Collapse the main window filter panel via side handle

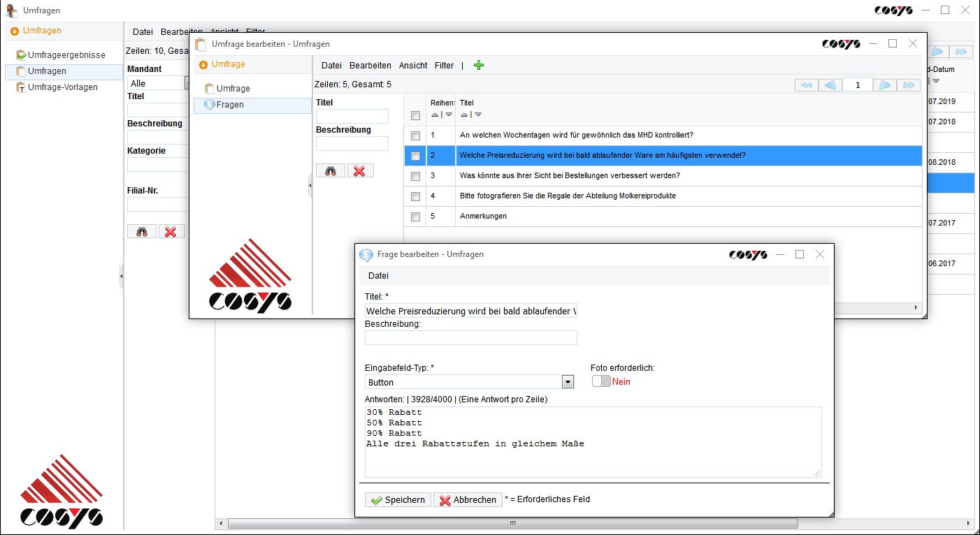(x=121, y=277)
